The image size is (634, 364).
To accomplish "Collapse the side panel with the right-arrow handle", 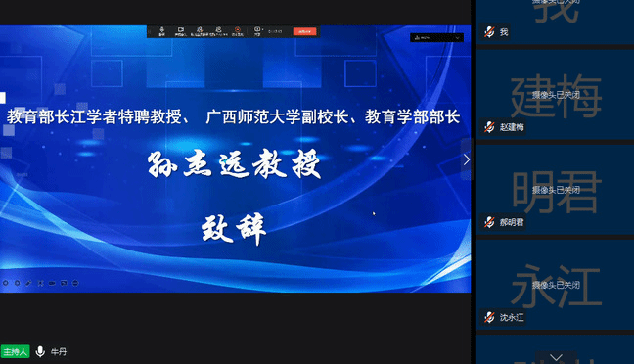I will (x=467, y=159).
